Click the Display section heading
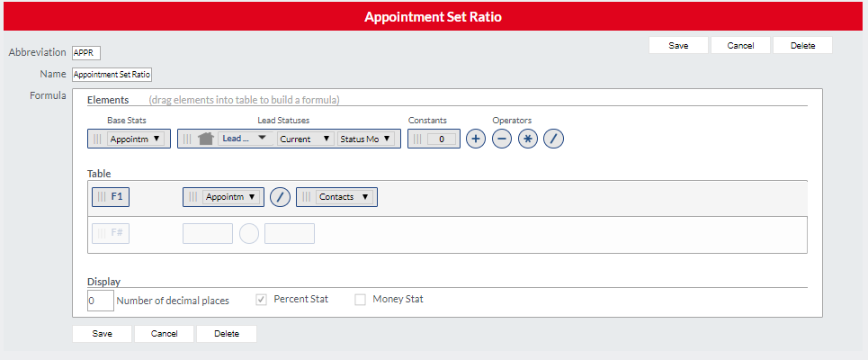This screenshot has width=868, height=360. (103, 282)
